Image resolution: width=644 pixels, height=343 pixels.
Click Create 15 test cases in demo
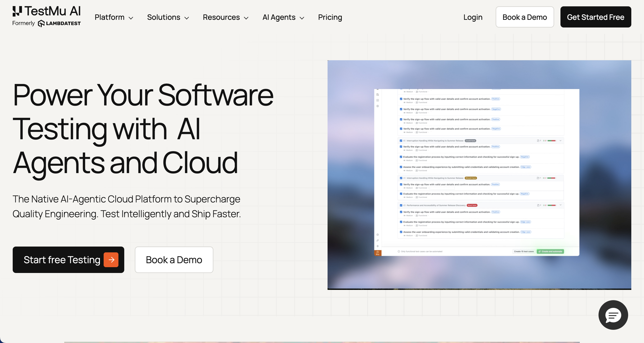point(524,252)
